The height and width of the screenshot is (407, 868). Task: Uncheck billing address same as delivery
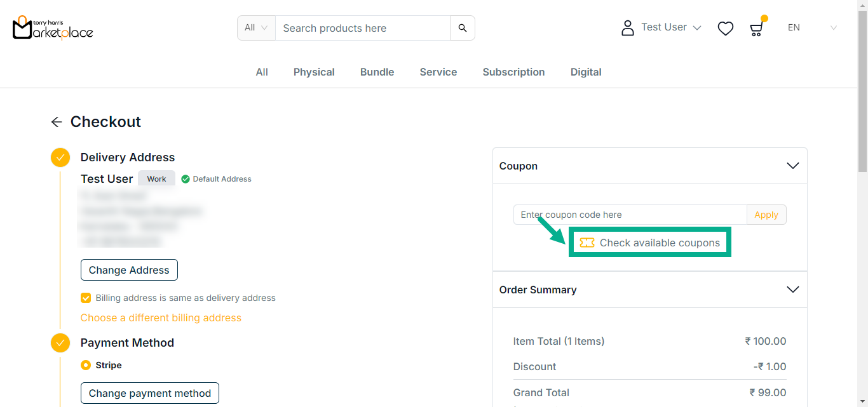[x=86, y=298]
